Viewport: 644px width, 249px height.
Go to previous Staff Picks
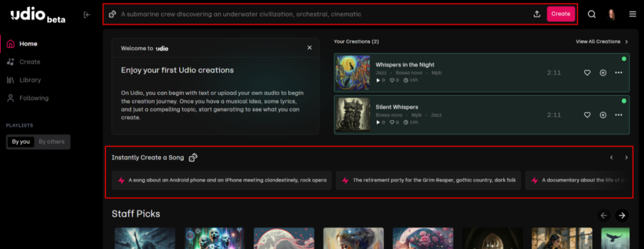tap(604, 215)
